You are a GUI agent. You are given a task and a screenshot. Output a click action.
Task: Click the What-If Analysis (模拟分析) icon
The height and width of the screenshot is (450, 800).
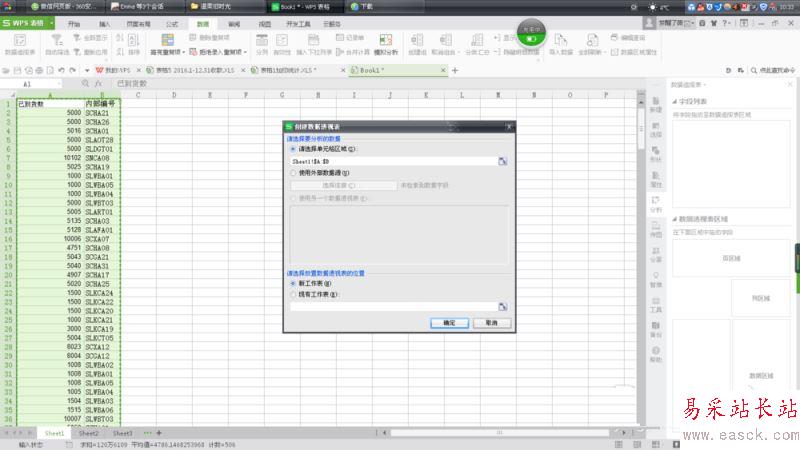[x=386, y=40]
